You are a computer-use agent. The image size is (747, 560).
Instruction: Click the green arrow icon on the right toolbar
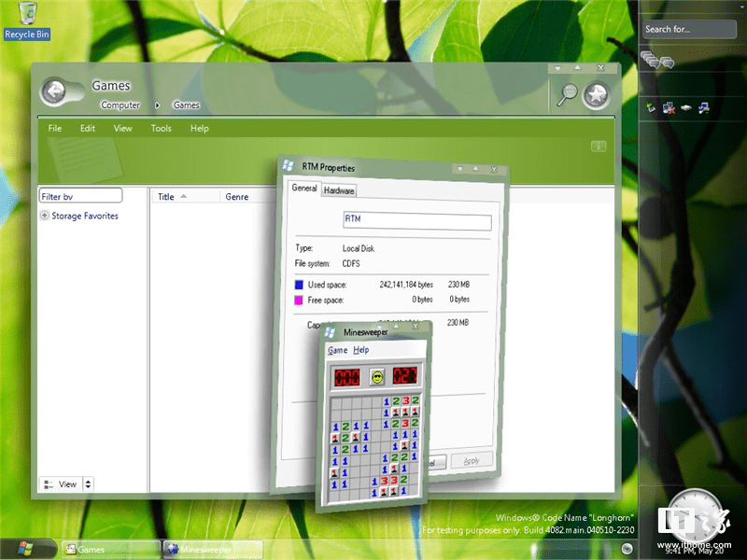coord(651,106)
